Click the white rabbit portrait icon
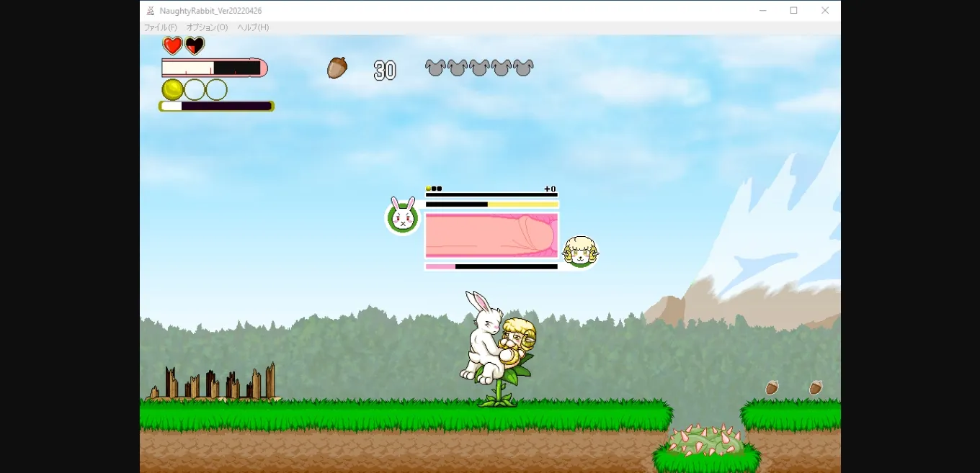This screenshot has width=980, height=473. (403, 217)
